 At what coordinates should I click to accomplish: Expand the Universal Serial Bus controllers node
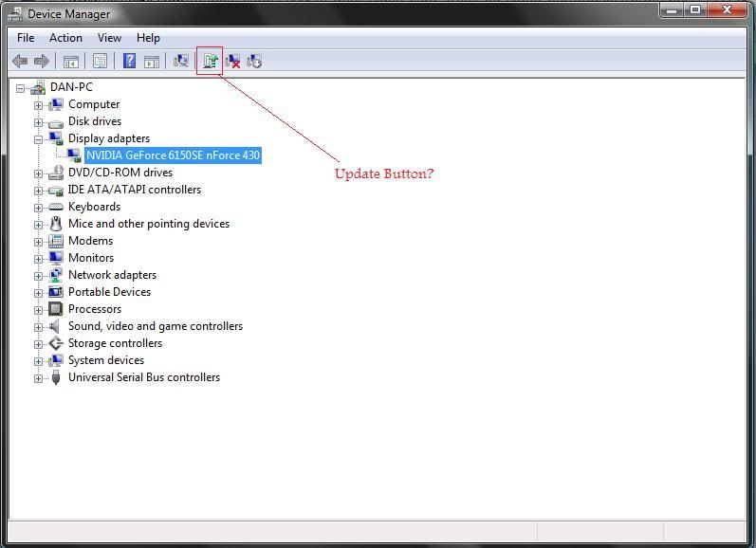click(38, 378)
